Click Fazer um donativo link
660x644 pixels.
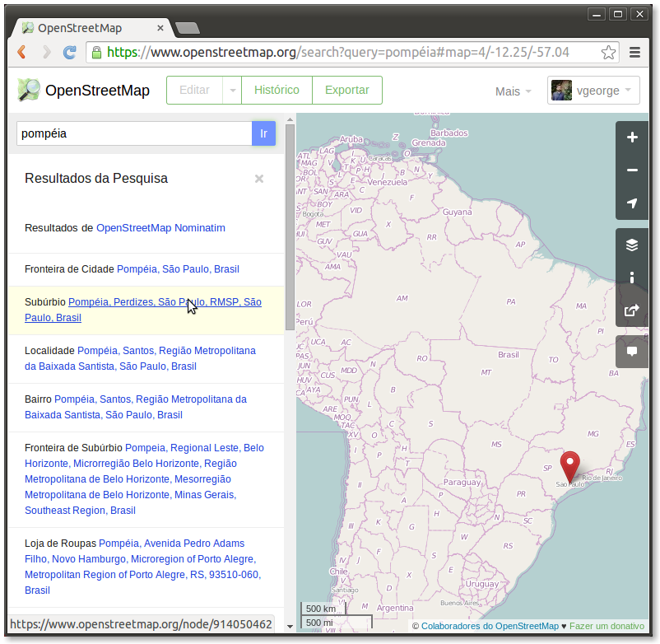(607, 627)
